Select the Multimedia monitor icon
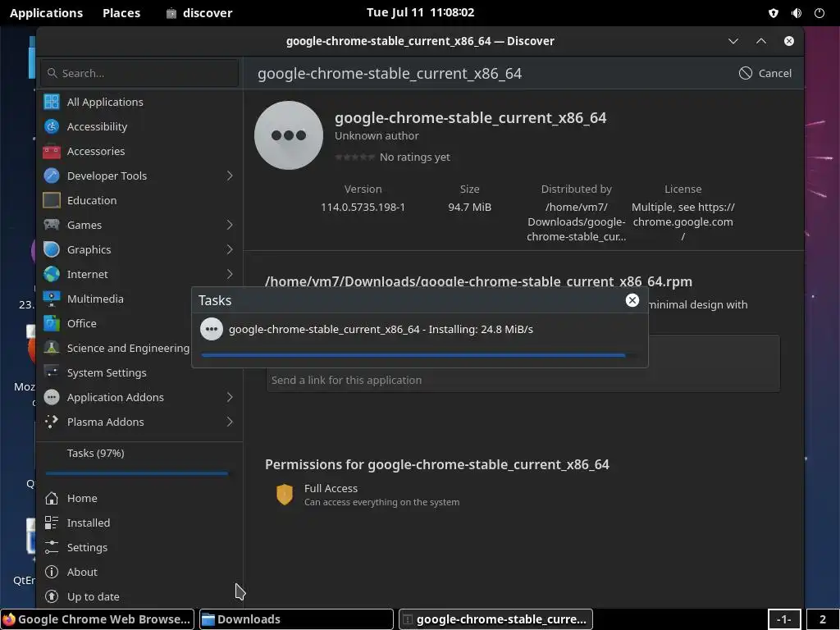The width and height of the screenshot is (840, 630). pyautogui.click(x=52, y=299)
